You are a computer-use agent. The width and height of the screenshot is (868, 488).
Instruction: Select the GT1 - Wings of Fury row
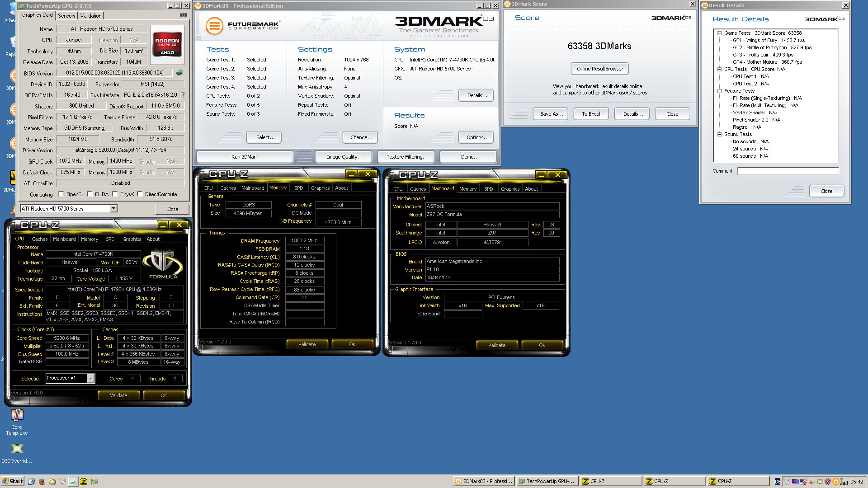coord(769,40)
